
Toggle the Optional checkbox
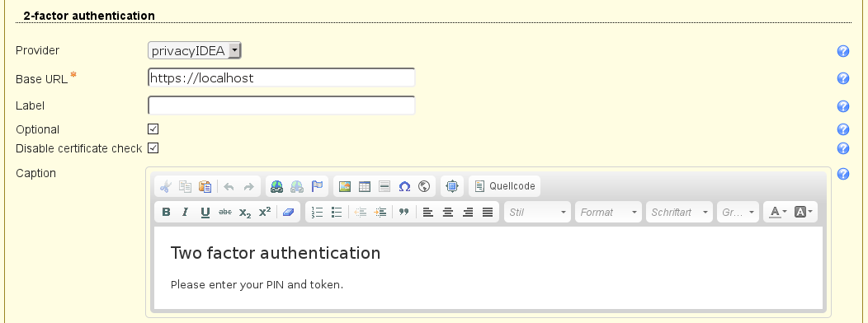(x=153, y=129)
